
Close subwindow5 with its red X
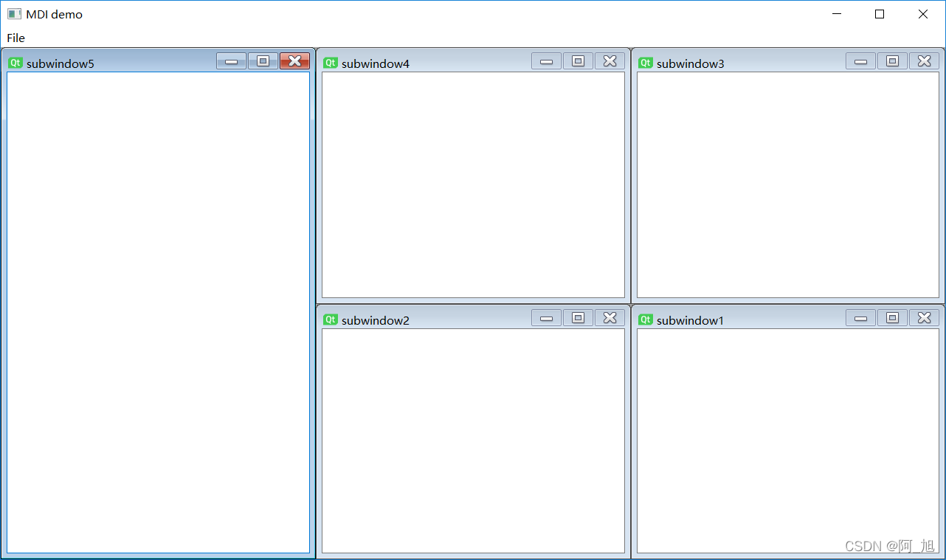(294, 61)
